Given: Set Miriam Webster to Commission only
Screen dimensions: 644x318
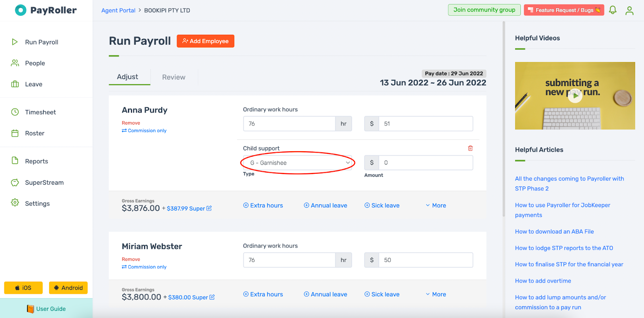Looking at the screenshot, I should point(144,267).
